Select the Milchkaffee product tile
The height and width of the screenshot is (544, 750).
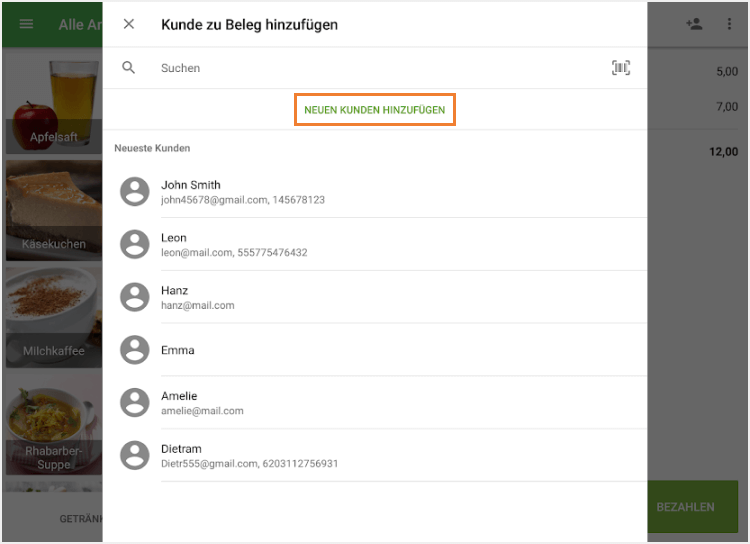(x=52, y=320)
